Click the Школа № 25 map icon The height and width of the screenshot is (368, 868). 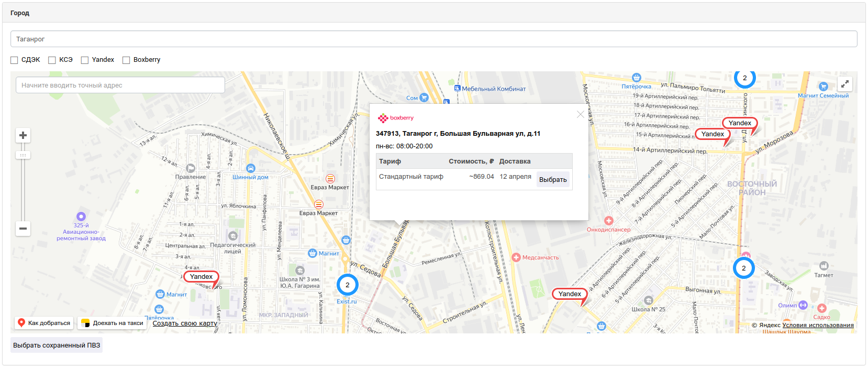pyautogui.click(x=648, y=300)
